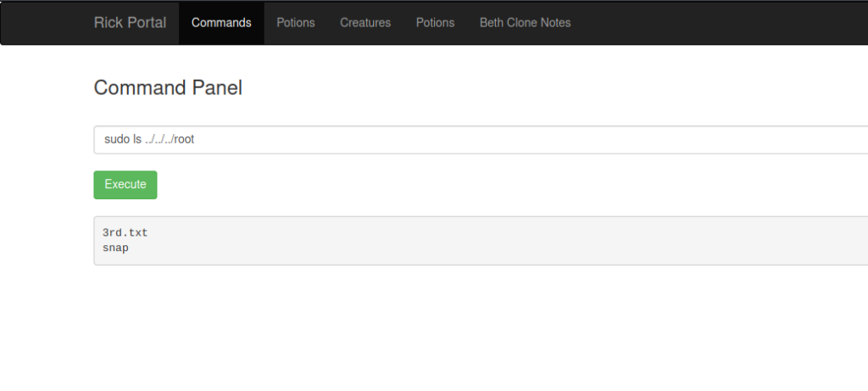Click the snap entry in output
The height and width of the screenshot is (391, 868).
pos(115,248)
